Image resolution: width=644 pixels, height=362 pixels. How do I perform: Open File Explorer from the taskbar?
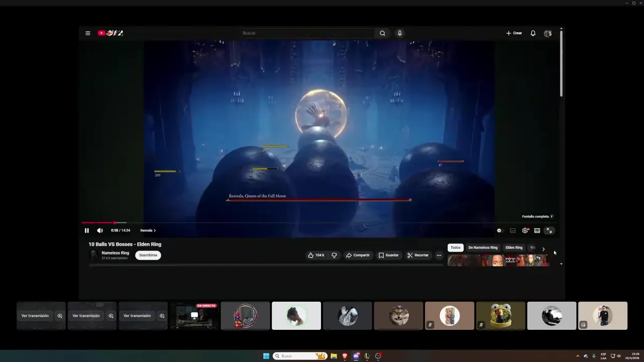point(334,356)
